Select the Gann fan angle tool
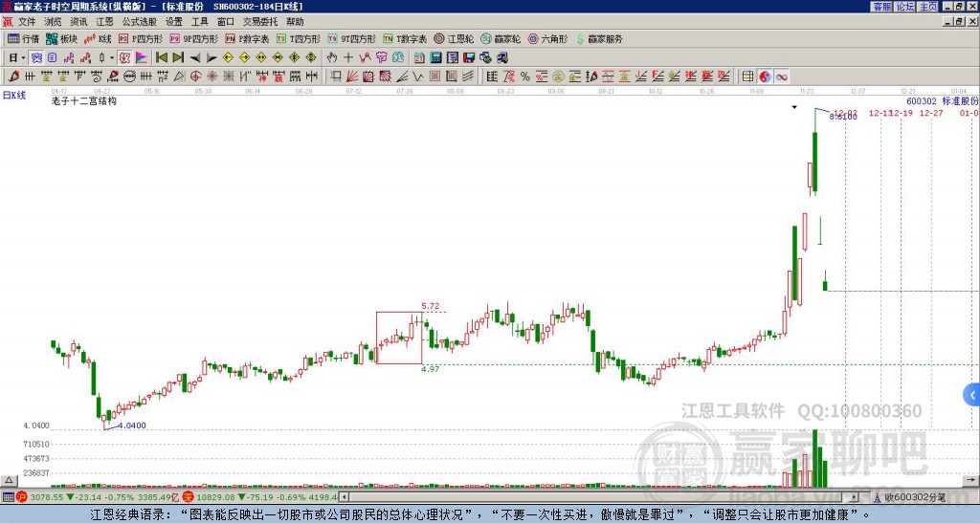Viewport: 980px width, 524px height. click(x=352, y=76)
